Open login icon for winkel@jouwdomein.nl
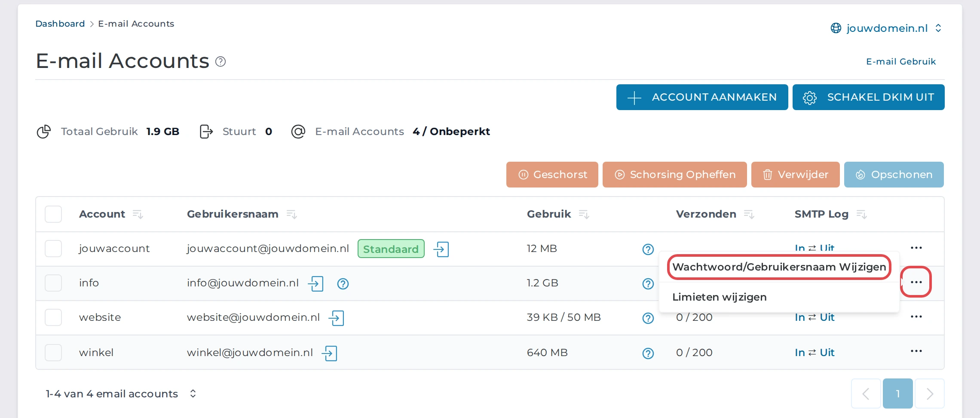The height and width of the screenshot is (418, 980). click(330, 353)
